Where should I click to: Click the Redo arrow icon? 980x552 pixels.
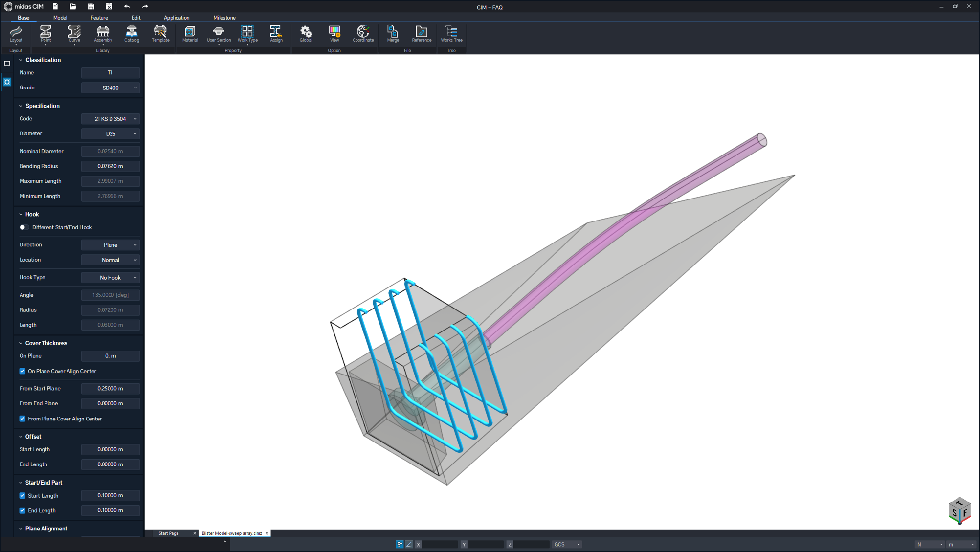pos(145,7)
